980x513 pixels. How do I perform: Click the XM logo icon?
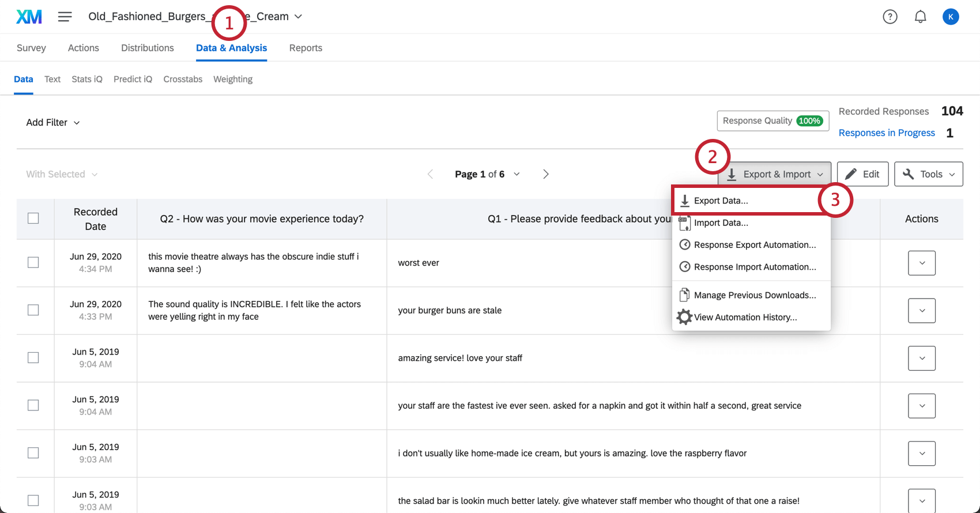tap(29, 17)
